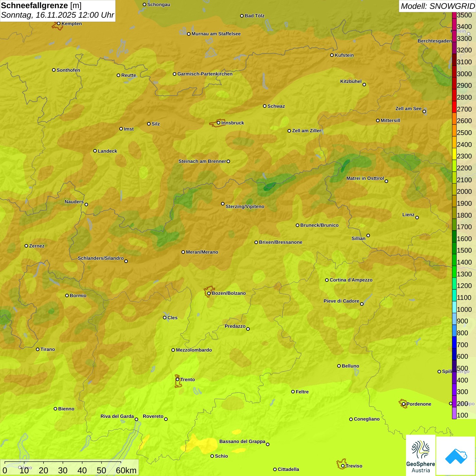The image size is (476, 476).
Task: Select the 'Riva del Garda' label
Action: [x=117, y=416]
